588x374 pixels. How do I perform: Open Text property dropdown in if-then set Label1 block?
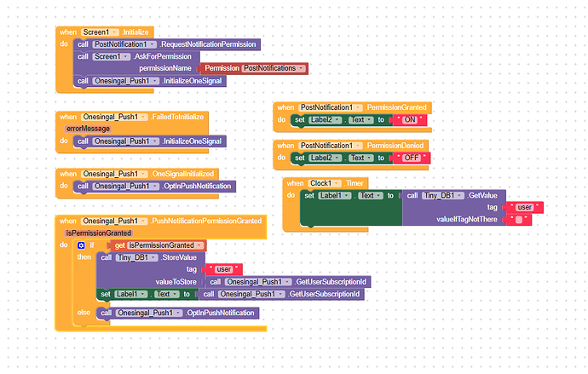click(166, 294)
